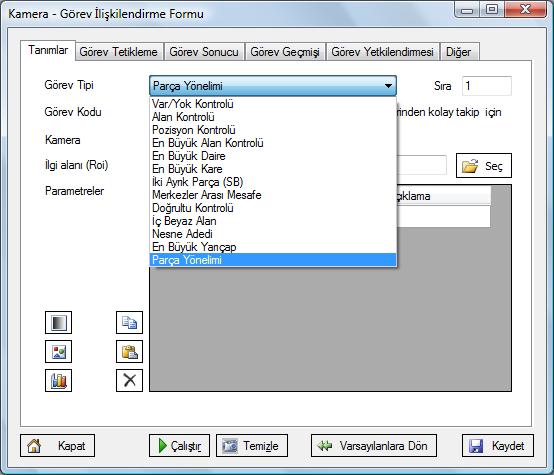Open the bar chart histogram icon button
Viewport: 554px width, 475px height.
[58, 380]
